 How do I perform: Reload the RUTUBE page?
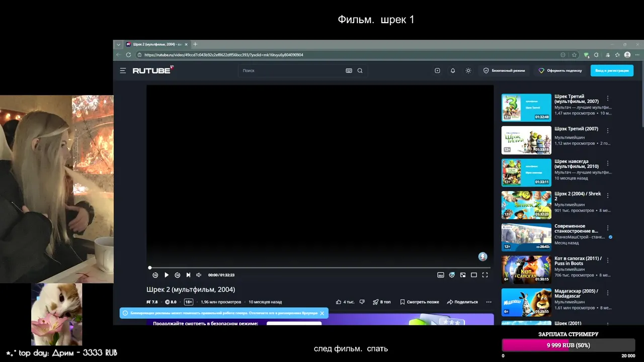click(x=129, y=55)
